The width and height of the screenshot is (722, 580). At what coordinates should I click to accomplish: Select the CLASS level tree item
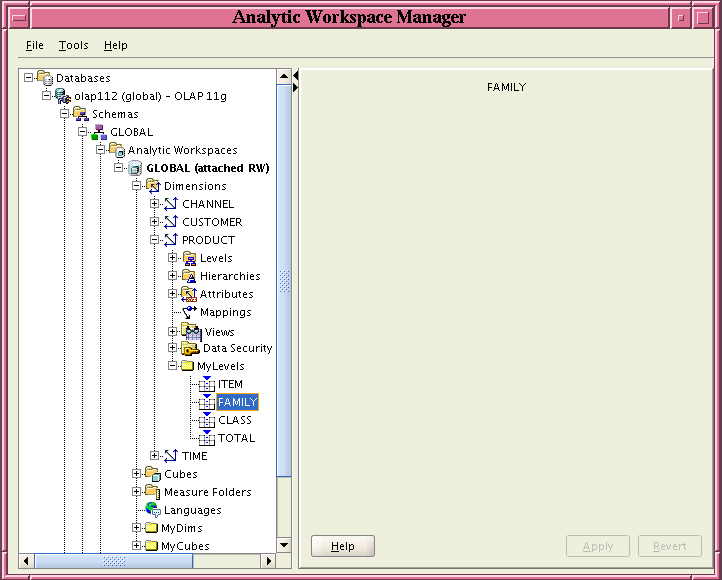[235, 420]
